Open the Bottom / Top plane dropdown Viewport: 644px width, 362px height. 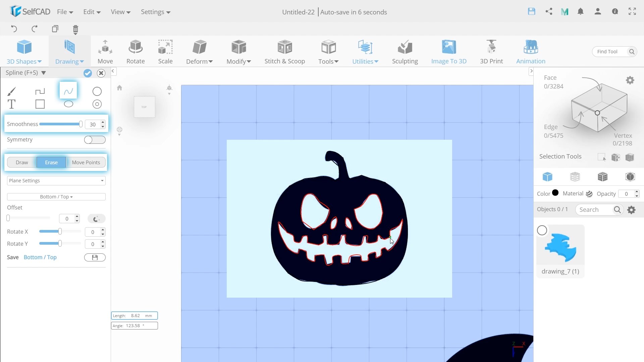pyautogui.click(x=56, y=197)
